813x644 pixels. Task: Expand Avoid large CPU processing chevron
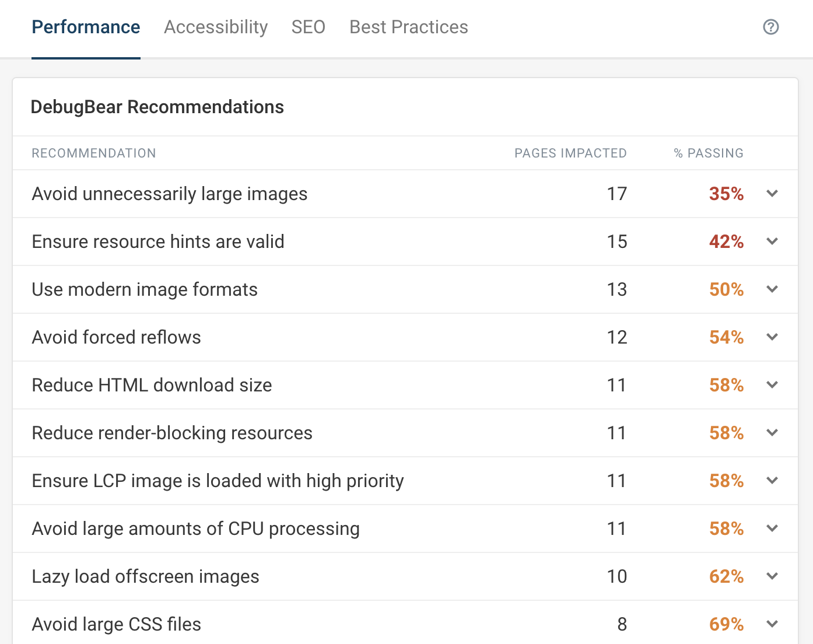(772, 528)
